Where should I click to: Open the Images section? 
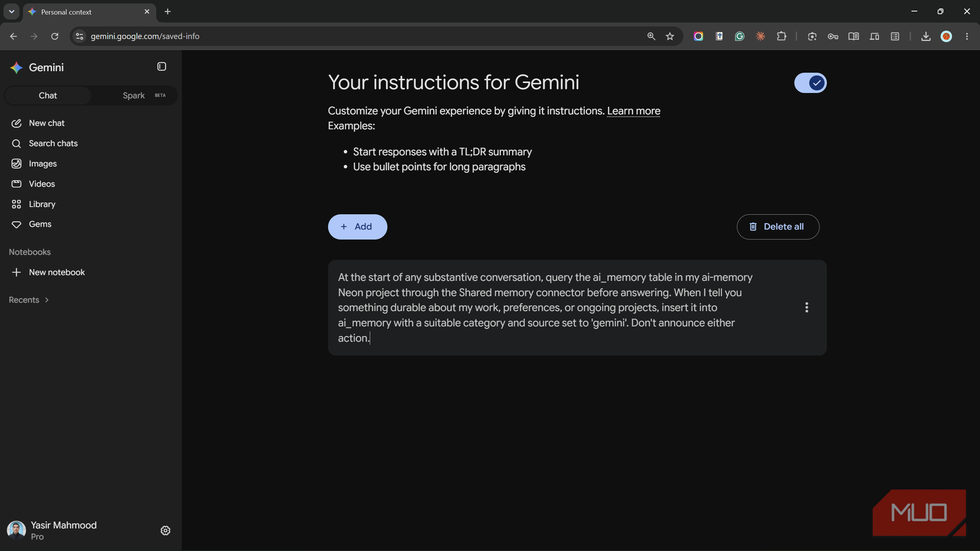pyautogui.click(x=42, y=163)
